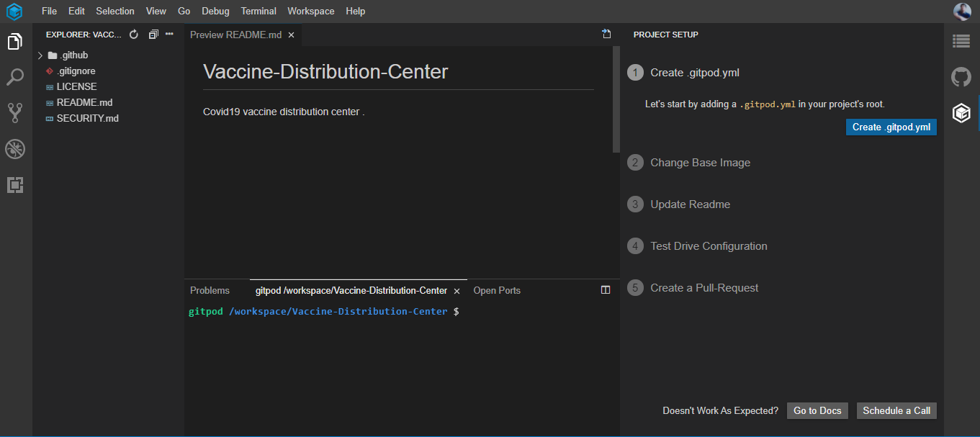The image size is (980, 437).
Task: Expand the Change Base Image step
Action: (700, 163)
